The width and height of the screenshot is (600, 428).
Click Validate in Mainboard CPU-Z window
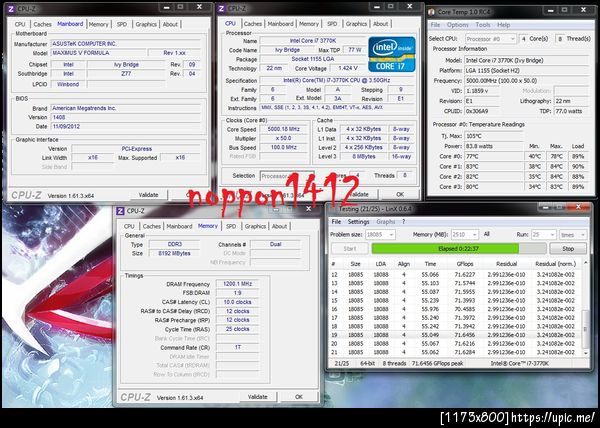point(148,195)
